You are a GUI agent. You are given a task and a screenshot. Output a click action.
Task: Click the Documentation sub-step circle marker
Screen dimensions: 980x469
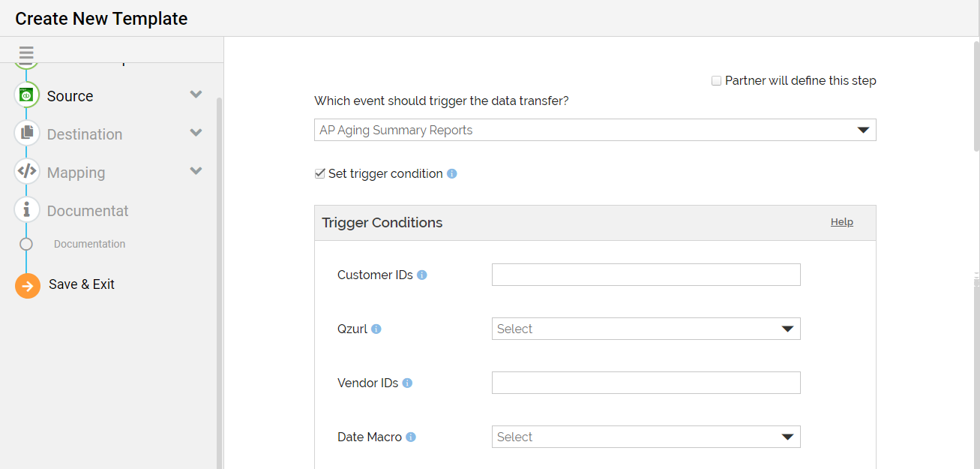tap(26, 244)
